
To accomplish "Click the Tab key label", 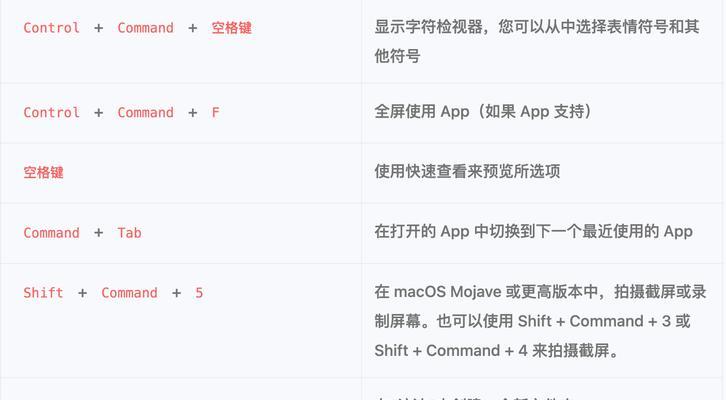I will click(x=129, y=232).
